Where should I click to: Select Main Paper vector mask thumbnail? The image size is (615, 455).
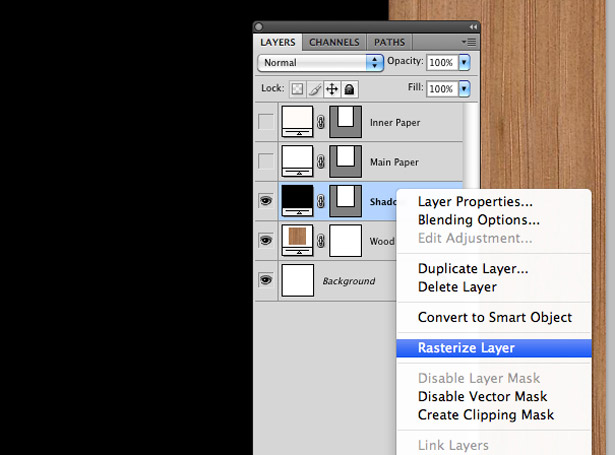[345, 161]
